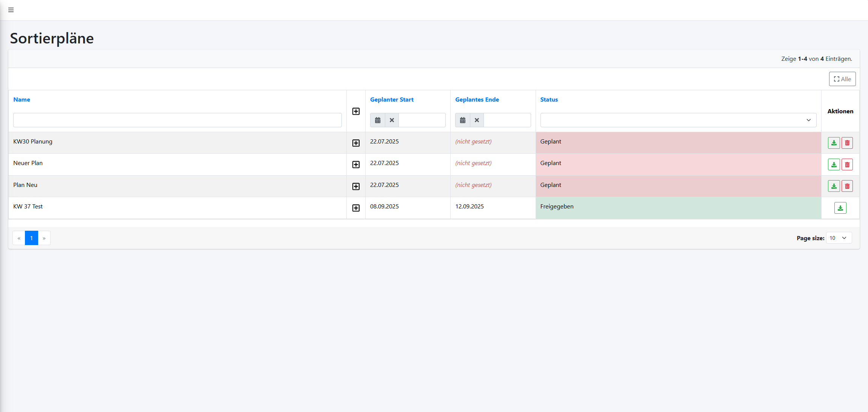Screen dimensions: 868x412
Task: Click next page arrow in pagination
Action: point(44,238)
